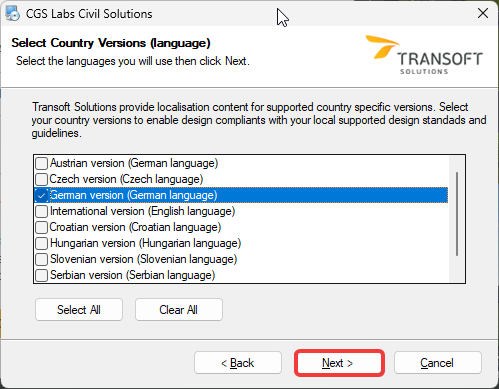Select the Croatian version (Croatian language) row
The height and width of the screenshot is (389, 499).
click(x=135, y=227)
